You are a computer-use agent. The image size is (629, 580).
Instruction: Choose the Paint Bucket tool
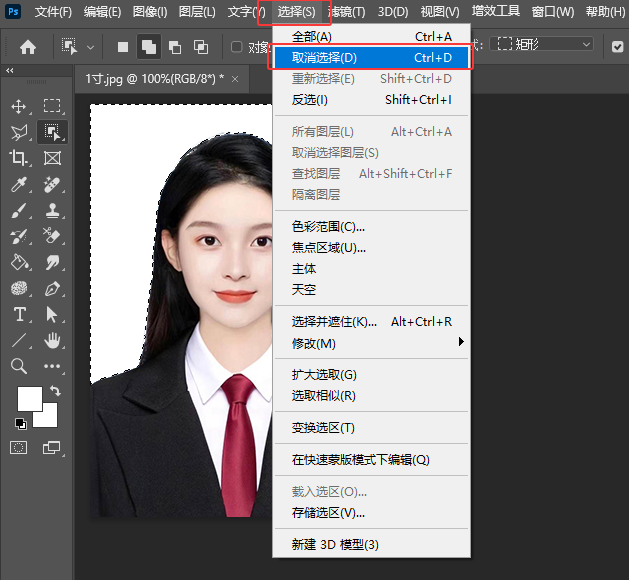click(19, 262)
